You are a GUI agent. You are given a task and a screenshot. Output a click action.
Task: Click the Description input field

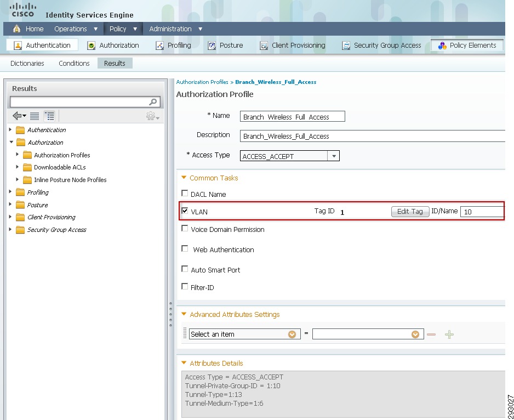point(373,136)
